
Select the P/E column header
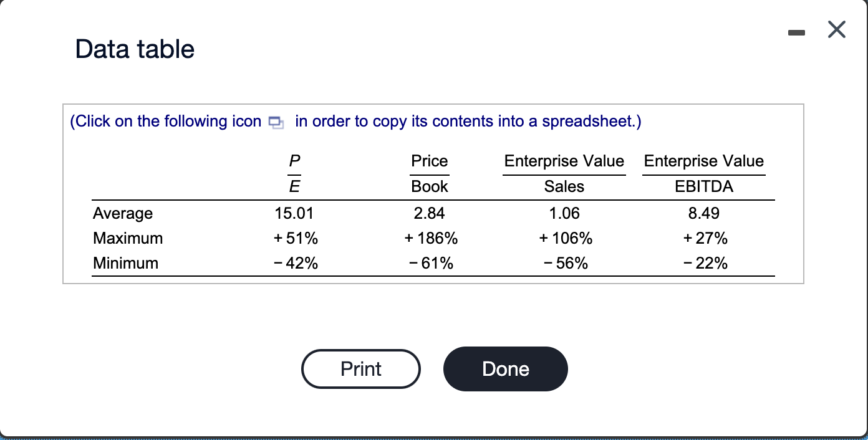click(294, 173)
